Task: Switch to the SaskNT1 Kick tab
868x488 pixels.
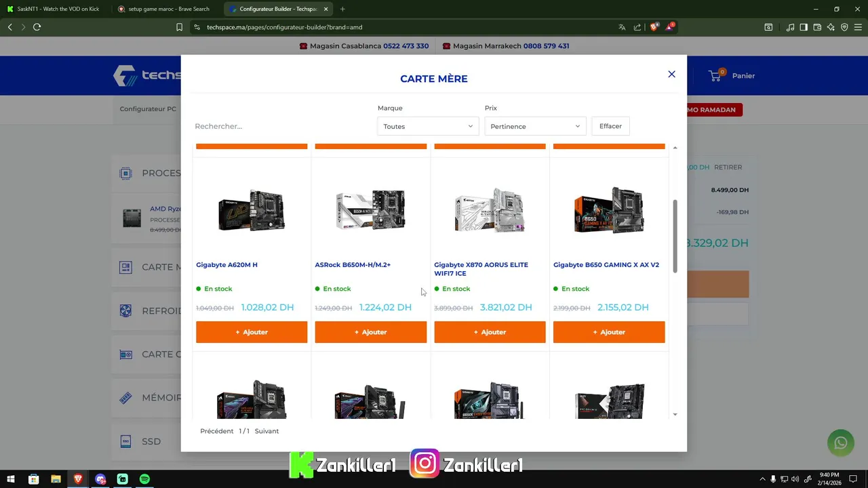Action: click(54, 9)
